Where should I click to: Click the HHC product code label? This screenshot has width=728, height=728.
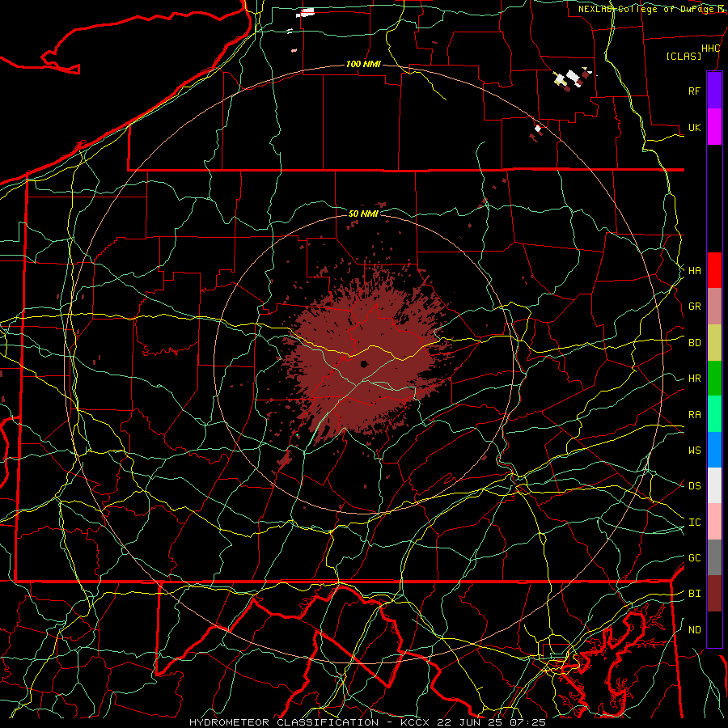(710, 49)
